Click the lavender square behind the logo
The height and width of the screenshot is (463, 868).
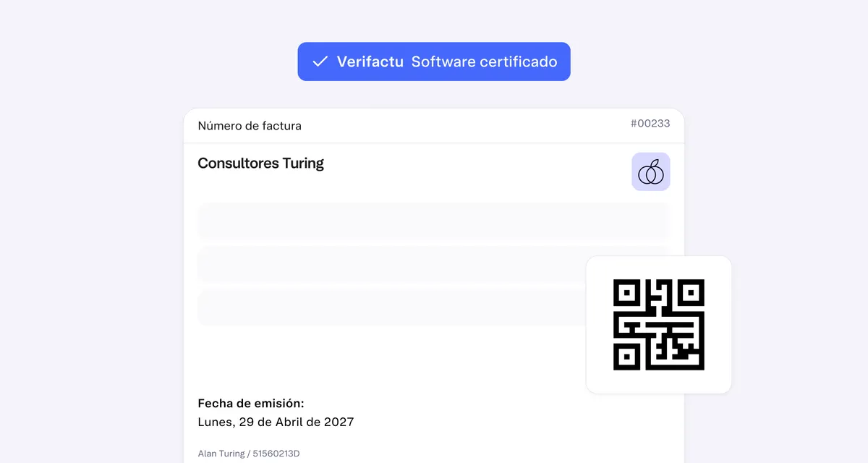tap(651, 171)
